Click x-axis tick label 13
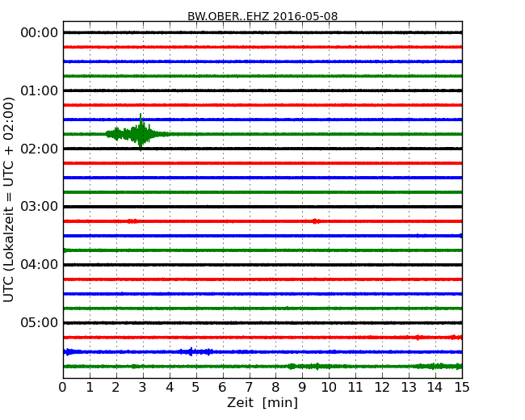525x420 pixels. [x=409, y=388]
